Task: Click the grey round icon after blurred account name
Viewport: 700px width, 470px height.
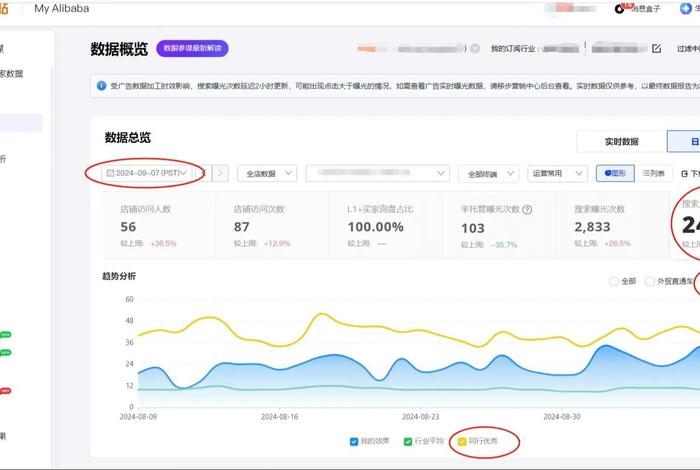Action: 475,48
